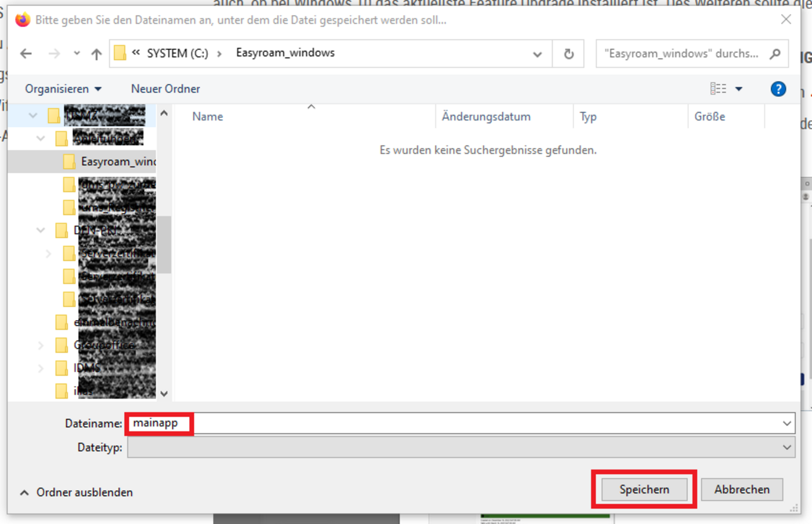Open the subfolder list after SYSTEM (C:)
Screen dimensions: 812x524
[x=219, y=54]
